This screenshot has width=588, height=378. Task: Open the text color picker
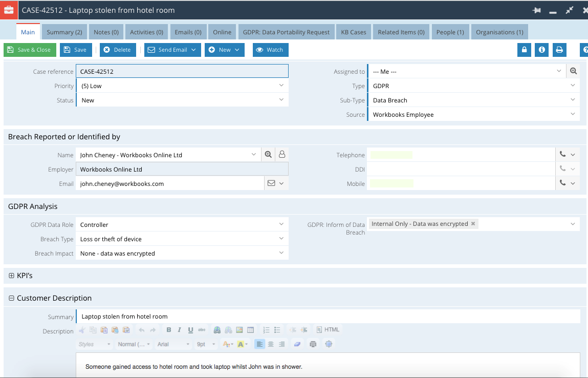click(228, 344)
